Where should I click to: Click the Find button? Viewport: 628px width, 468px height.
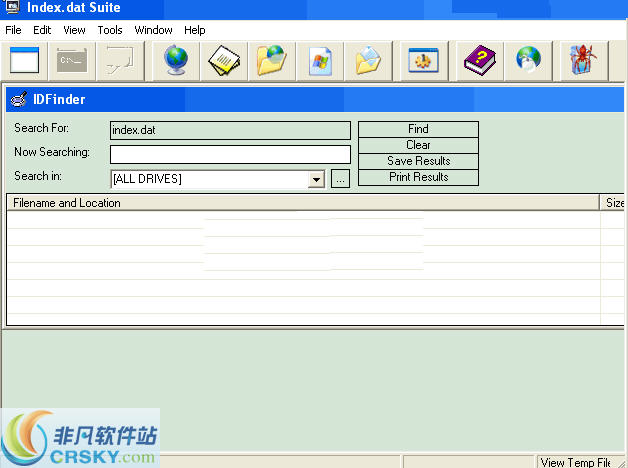coord(418,129)
